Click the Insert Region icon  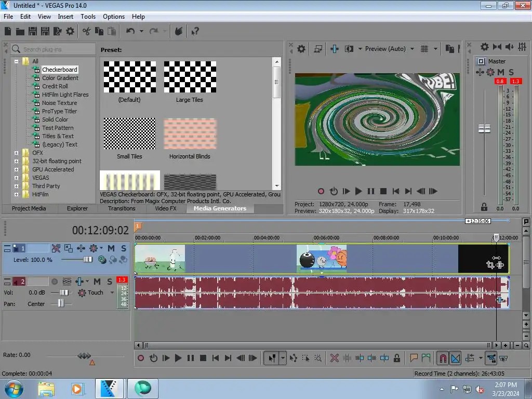pos(426,358)
